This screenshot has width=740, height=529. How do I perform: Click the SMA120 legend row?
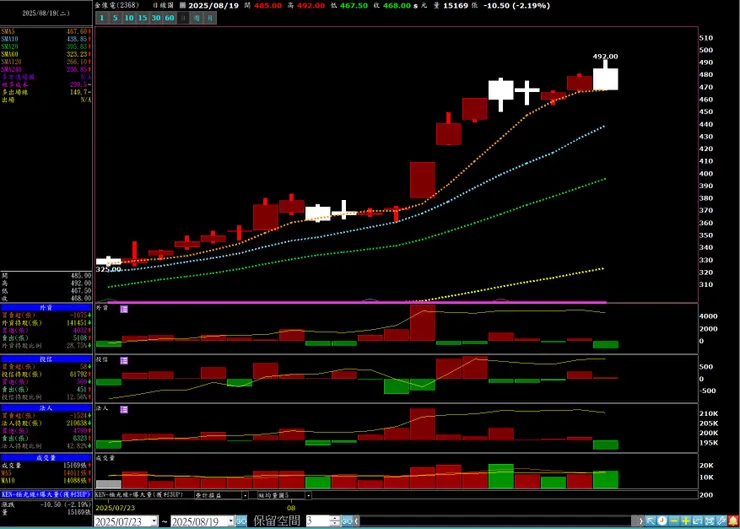click(46, 62)
